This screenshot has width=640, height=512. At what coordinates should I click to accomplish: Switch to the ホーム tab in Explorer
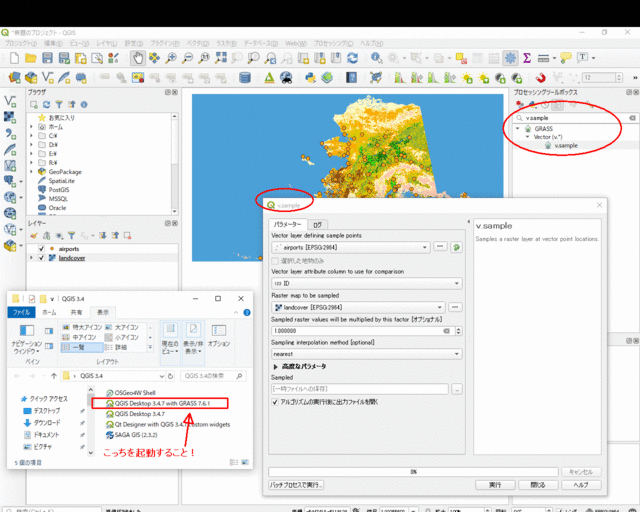(49, 312)
